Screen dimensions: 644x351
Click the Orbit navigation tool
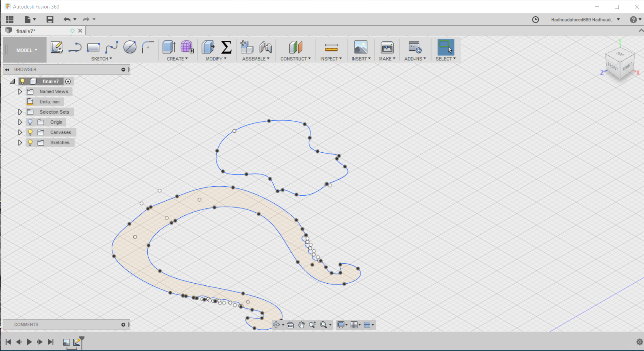tap(276, 325)
